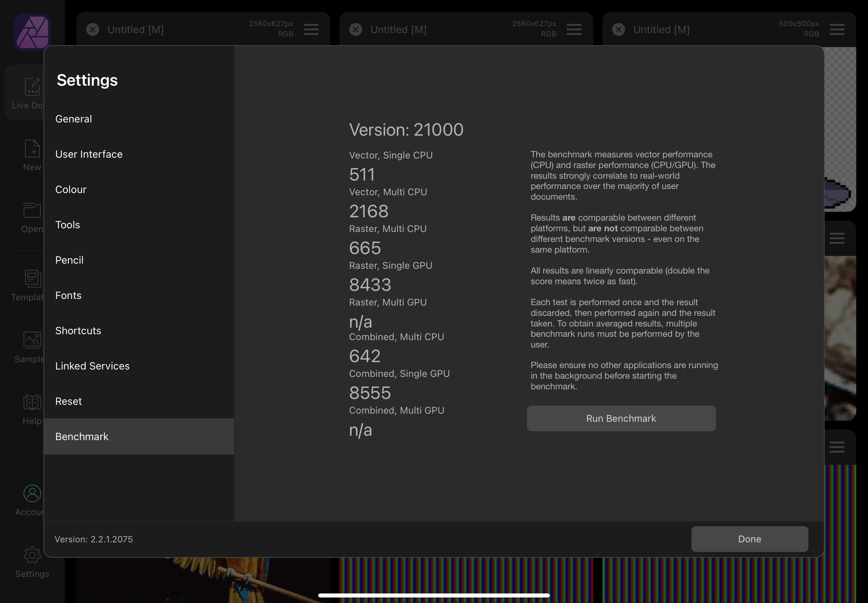Click the Account profile icon

point(32,493)
